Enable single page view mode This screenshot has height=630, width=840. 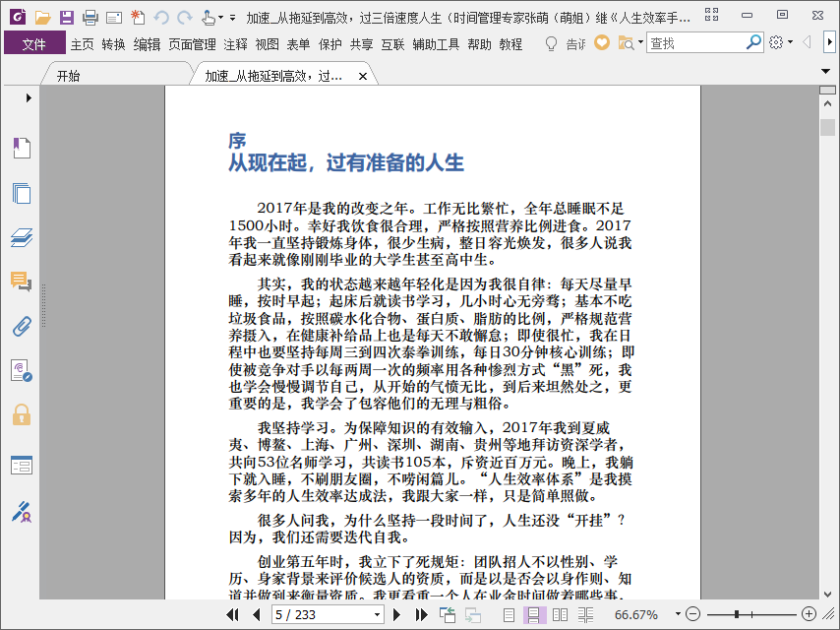pyautogui.click(x=509, y=615)
